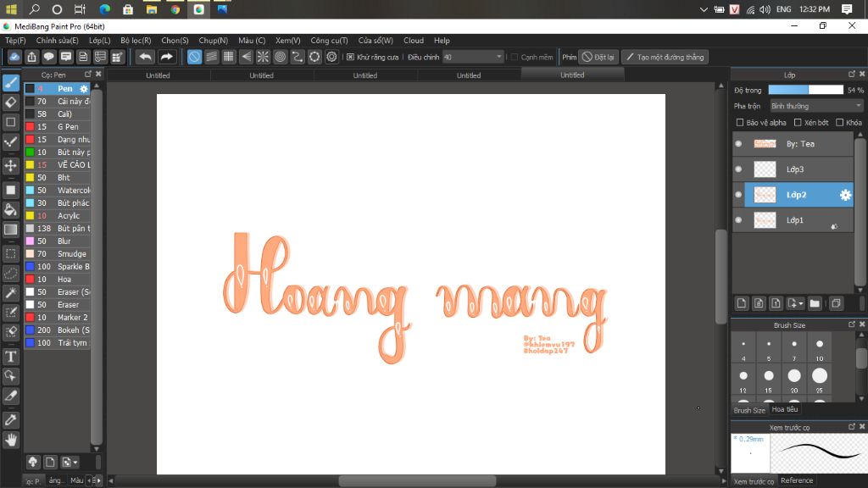The height and width of the screenshot is (488, 868).
Task: Choose brush size 12
Action: coord(743,379)
